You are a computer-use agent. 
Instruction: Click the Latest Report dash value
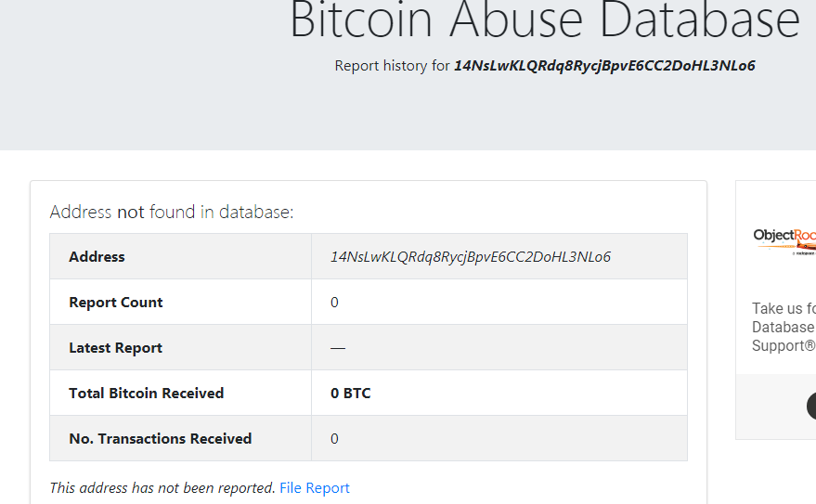[x=337, y=347]
